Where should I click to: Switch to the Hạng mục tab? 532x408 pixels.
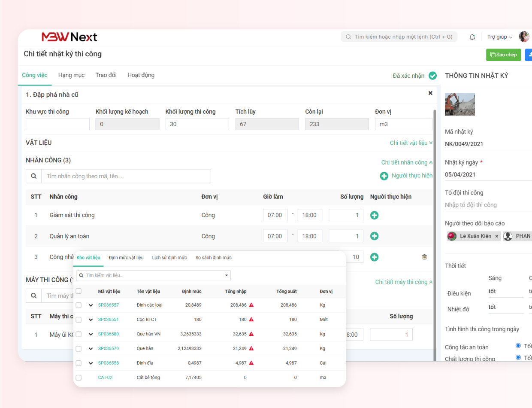tap(71, 75)
